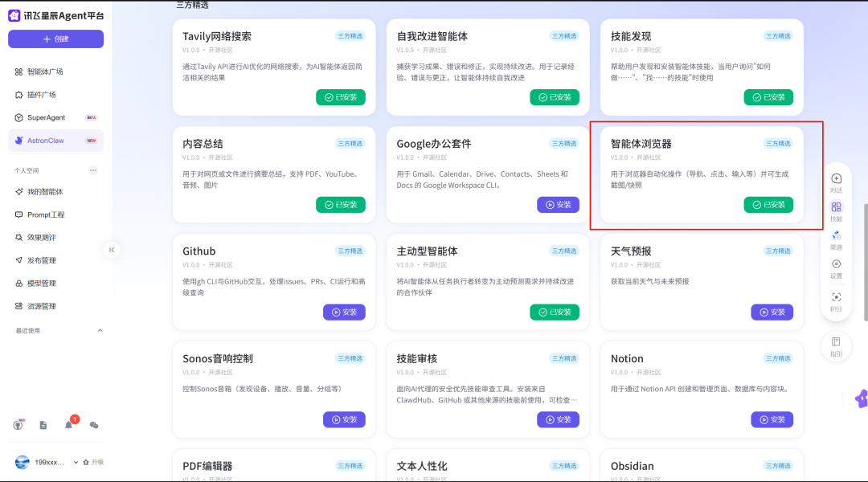Image resolution: width=868 pixels, height=482 pixels.
Task: Open the WeChat chat icon
Action: coord(94,425)
